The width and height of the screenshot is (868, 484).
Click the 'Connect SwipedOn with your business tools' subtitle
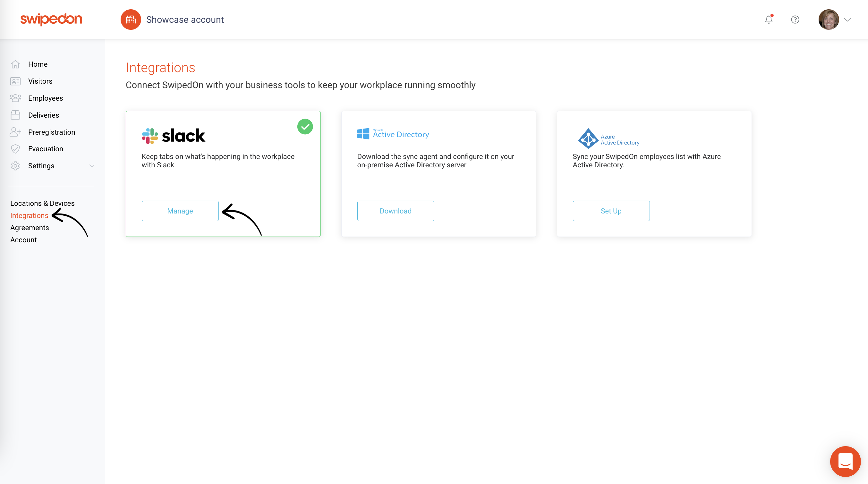(301, 85)
